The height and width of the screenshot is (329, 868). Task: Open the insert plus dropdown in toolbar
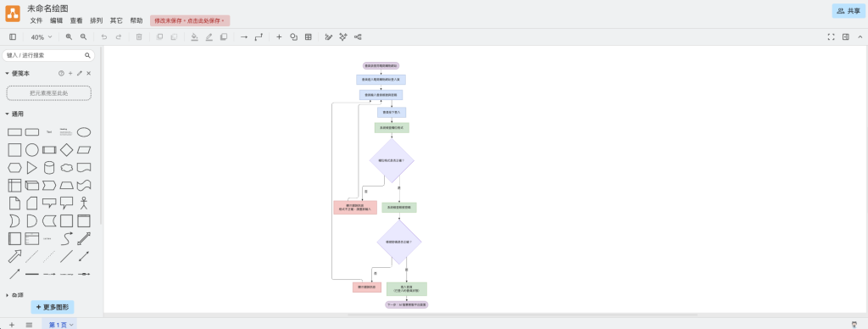[x=279, y=37]
